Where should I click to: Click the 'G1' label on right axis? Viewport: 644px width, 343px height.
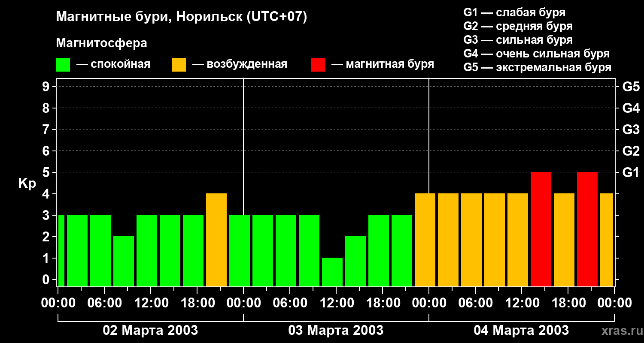pos(631,172)
